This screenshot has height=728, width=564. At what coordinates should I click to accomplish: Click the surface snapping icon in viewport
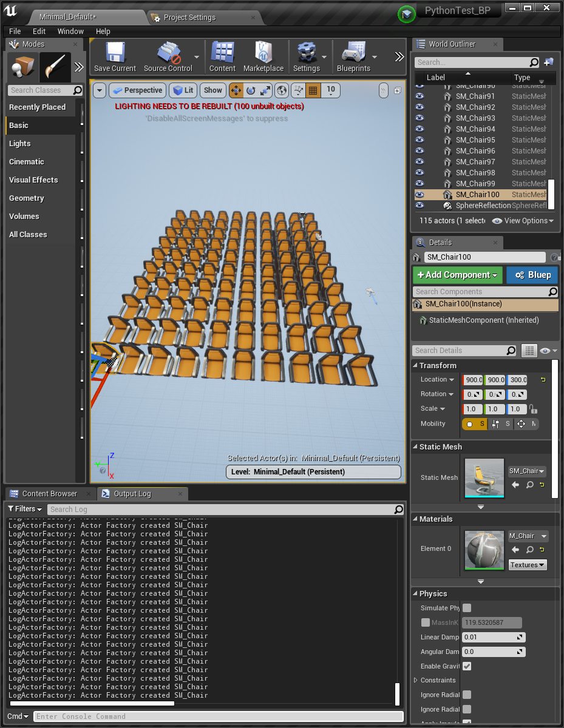click(x=298, y=90)
